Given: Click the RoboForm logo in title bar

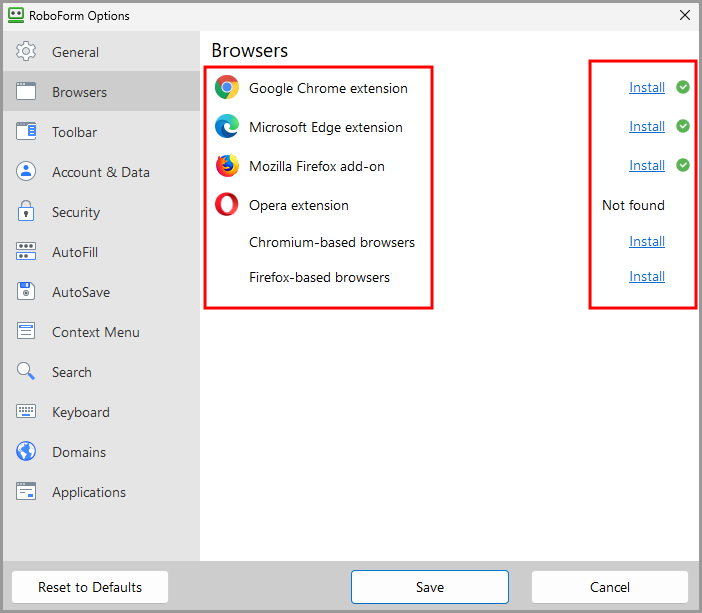Looking at the screenshot, I should point(16,15).
